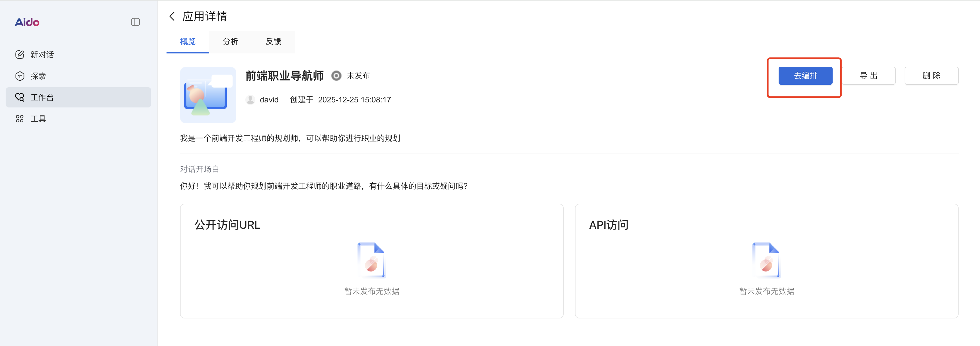Click the 前端职业导航师 app thumbnail
980x346 pixels.
click(208, 95)
